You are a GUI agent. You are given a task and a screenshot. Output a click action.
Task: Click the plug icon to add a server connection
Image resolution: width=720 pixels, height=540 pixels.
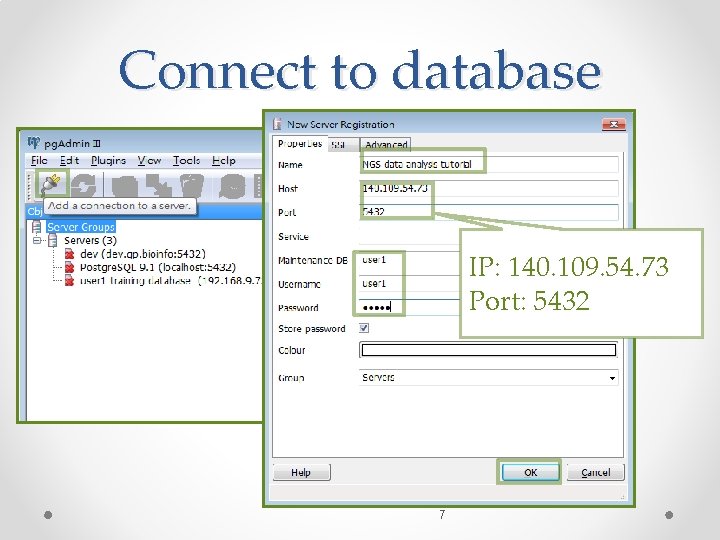tap(51, 185)
